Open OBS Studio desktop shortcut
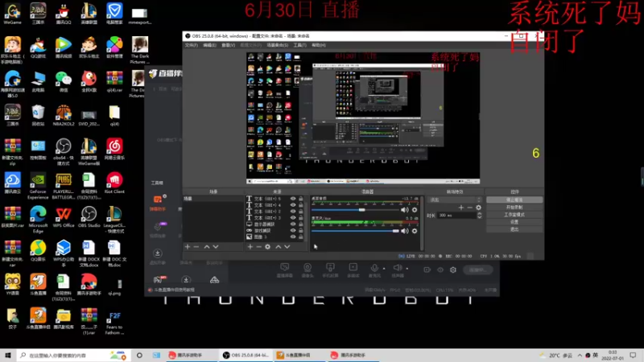 point(89,217)
